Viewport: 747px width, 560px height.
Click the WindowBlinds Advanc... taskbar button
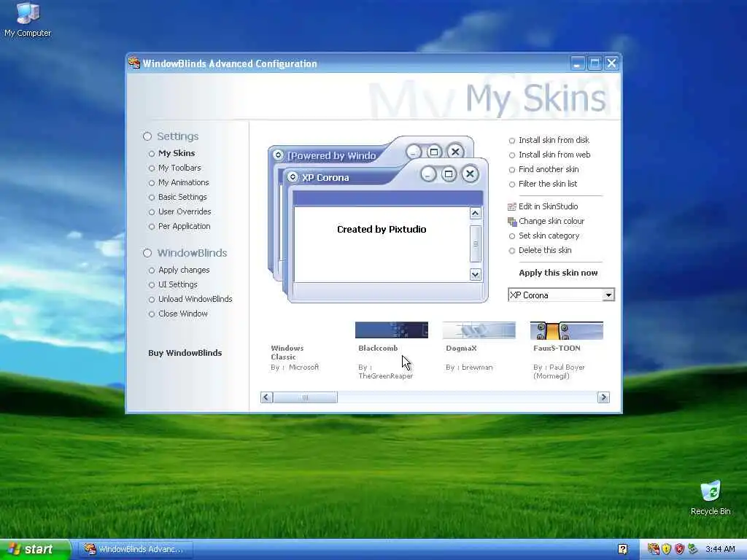pos(135,549)
